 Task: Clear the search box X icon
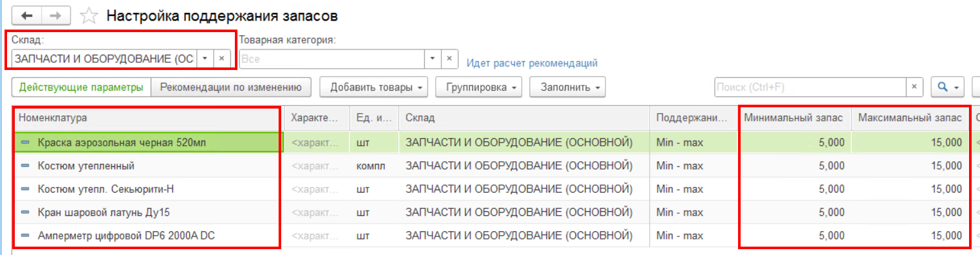pyautogui.click(x=914, y=87)
